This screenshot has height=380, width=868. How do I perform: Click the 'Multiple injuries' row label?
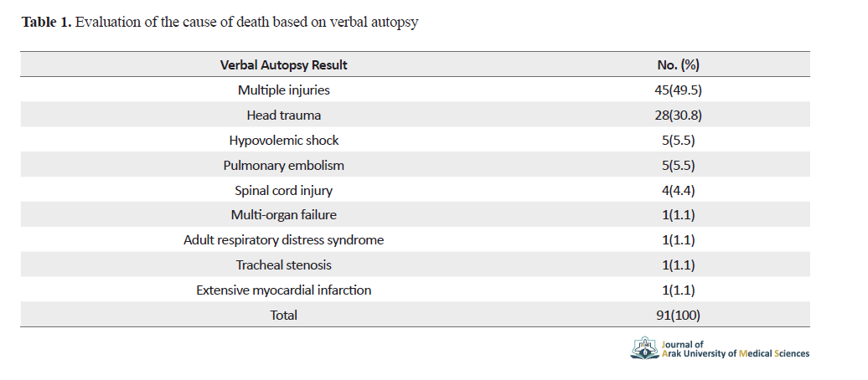pos(283,90)
